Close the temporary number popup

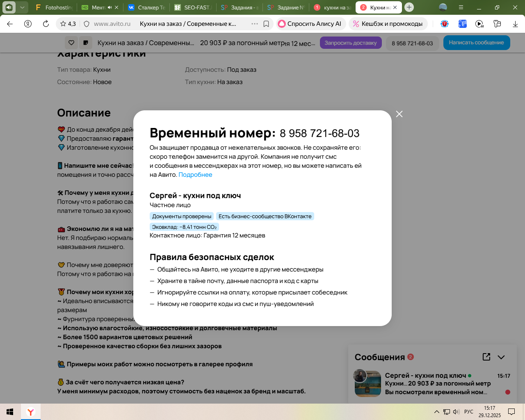[x=399, y=114]
